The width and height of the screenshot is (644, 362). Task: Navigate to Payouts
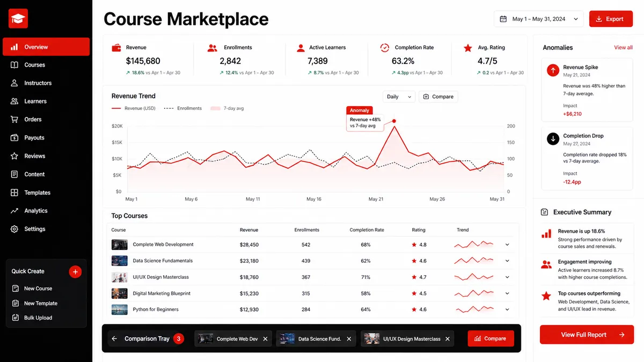(x=46, y=138)
